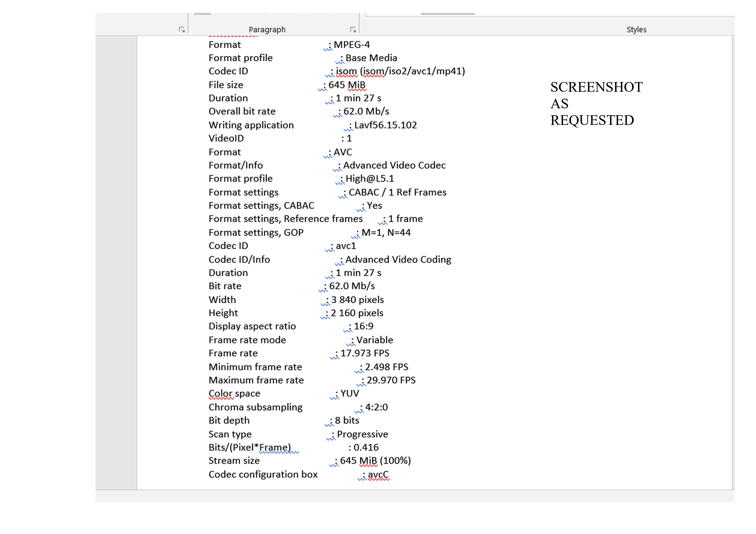This screenshot has height=534, width=756.
Task: Click '645 MiB (100%)' stream size value
Action: 375,461
